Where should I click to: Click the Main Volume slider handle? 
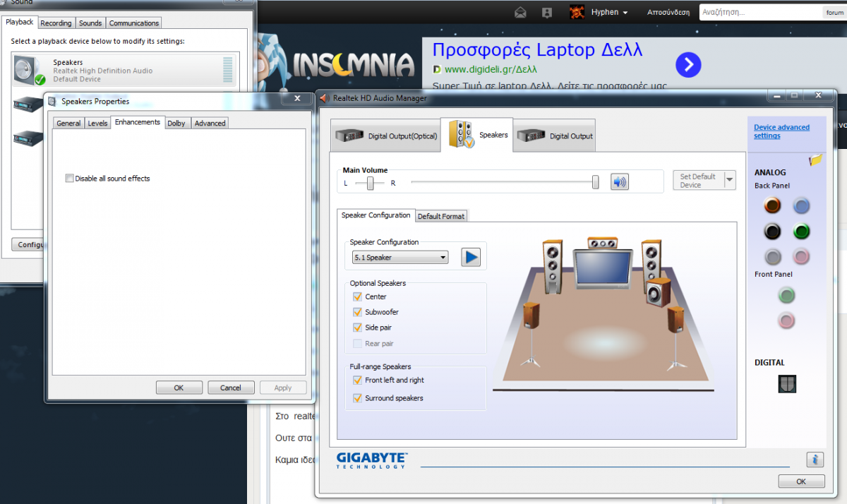(596, 182)
